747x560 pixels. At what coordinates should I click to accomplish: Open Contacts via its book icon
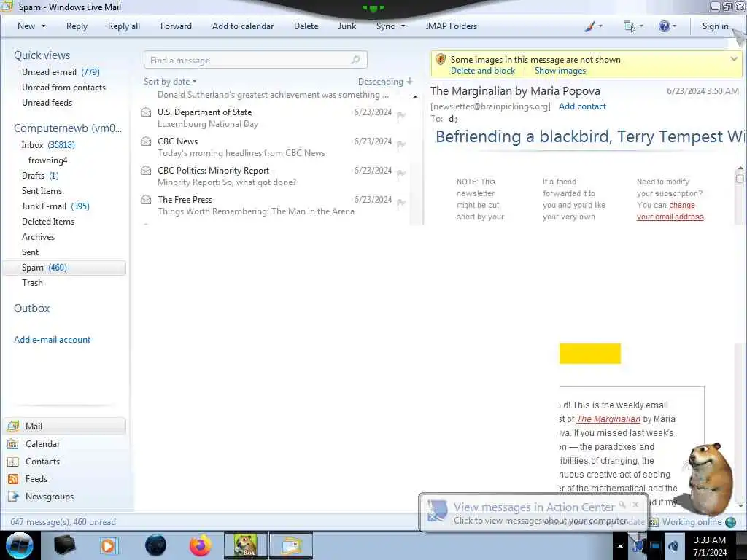click(x=13, y=462)
